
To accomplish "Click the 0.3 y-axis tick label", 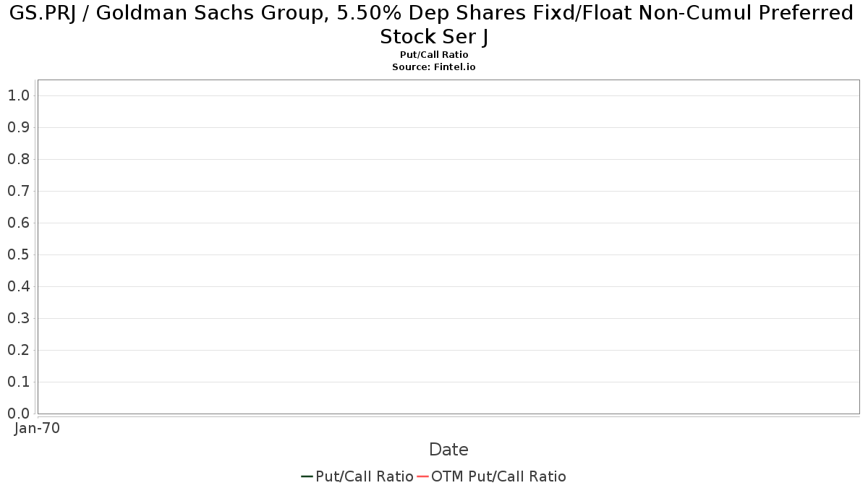I will click(x=18, y=318).
